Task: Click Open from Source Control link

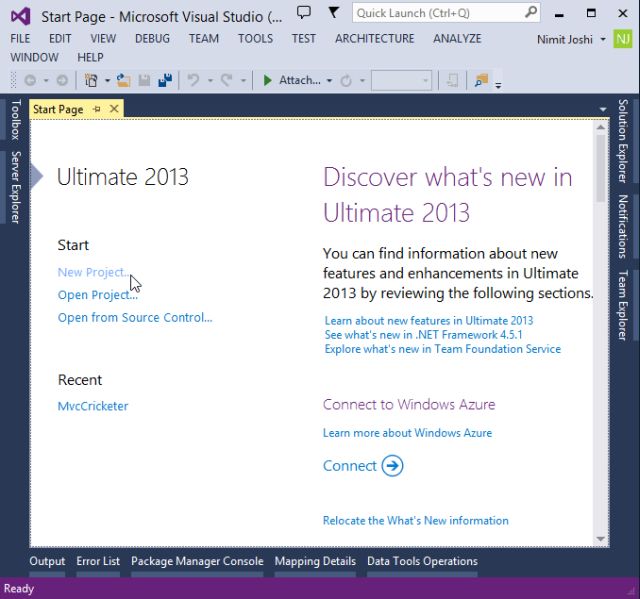Action: (x=135, y=317)
